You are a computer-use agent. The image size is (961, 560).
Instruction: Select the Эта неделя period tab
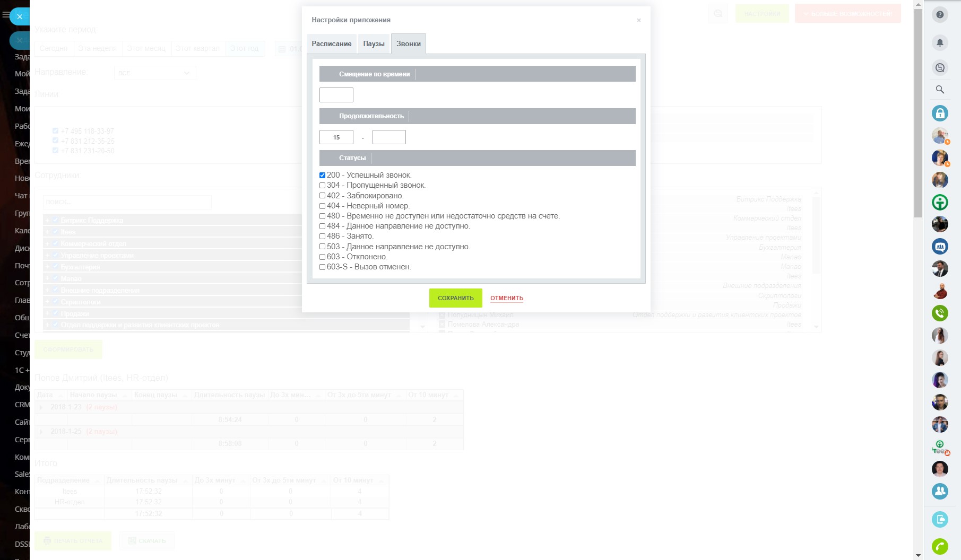click(x=98, y=48)
